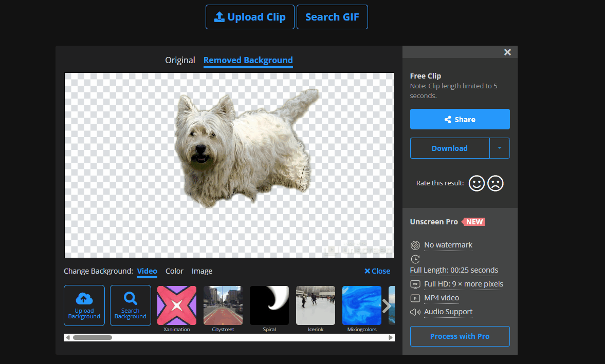
Task: Switch to the Original tab
Action: (x=180, y=60)
